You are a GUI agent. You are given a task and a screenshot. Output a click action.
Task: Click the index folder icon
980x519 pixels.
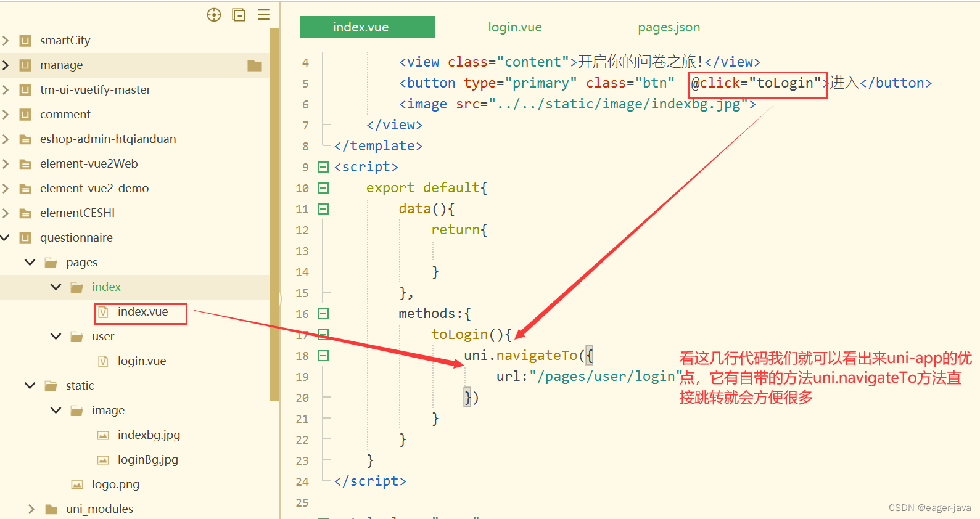[x=77, y=287]
